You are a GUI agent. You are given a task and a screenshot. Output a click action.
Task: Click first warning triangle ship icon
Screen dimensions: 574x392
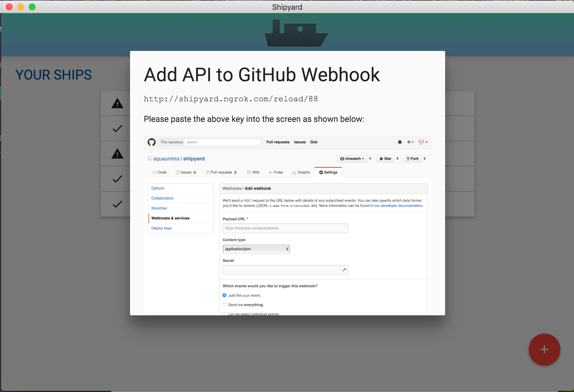coord(117,103)
